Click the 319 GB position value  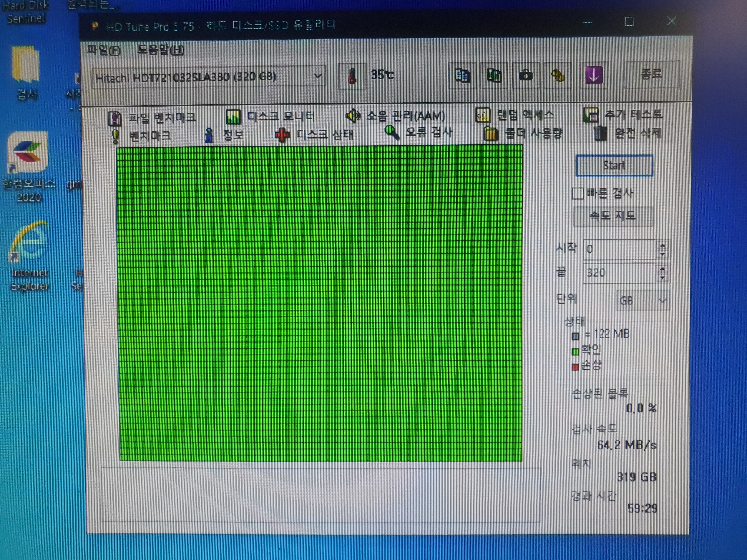pyautogui.click(x=637, y=477)
